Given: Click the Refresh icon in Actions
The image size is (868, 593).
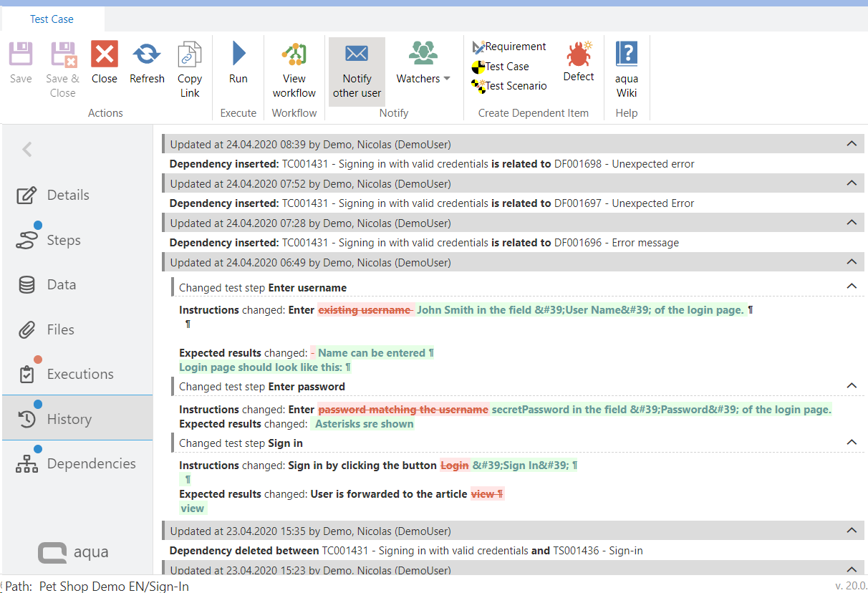Looking at the screenshot, I should pyautogui.click(x=147, y=54).
